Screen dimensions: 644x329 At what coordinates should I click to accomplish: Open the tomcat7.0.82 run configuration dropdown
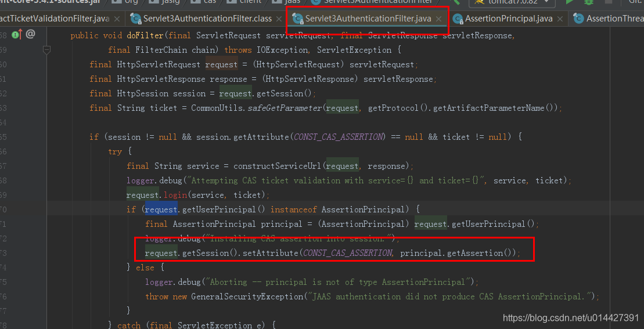point(512,2)
